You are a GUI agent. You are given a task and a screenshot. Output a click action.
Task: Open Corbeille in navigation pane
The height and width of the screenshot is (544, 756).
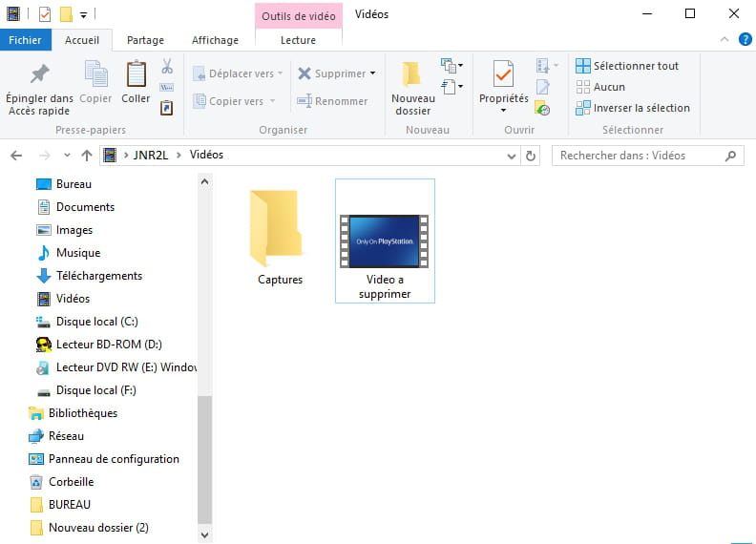coord(61,482)
